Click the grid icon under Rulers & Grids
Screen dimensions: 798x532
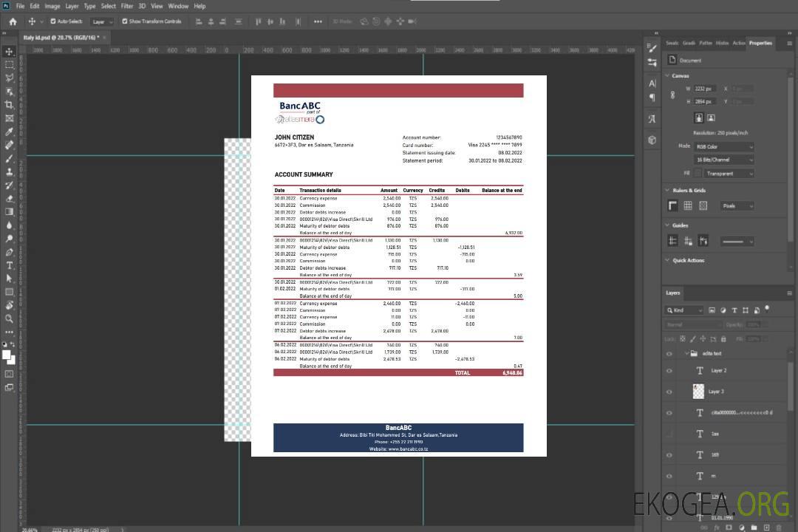click(687, 206)
